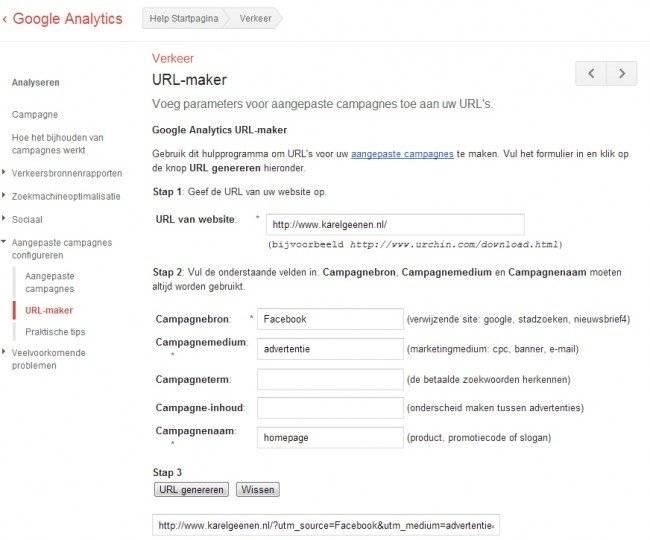This screenshot has width=650, height=540.
Task: Collapse Aangepaste campagnes configureren section
Action: click(x=4, y=241)
